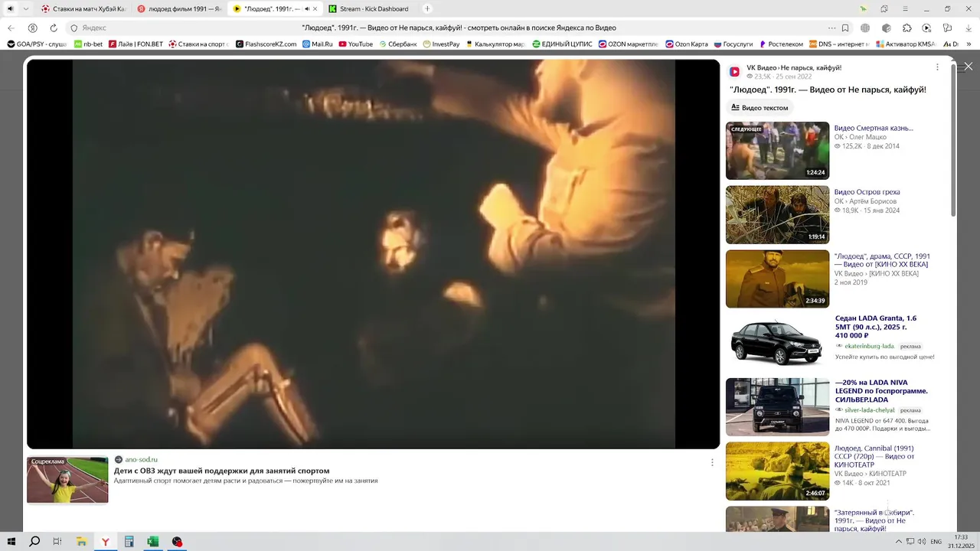Click the volume speaker tray icon
The image size is (980, 551).
(x=922, y=542)
